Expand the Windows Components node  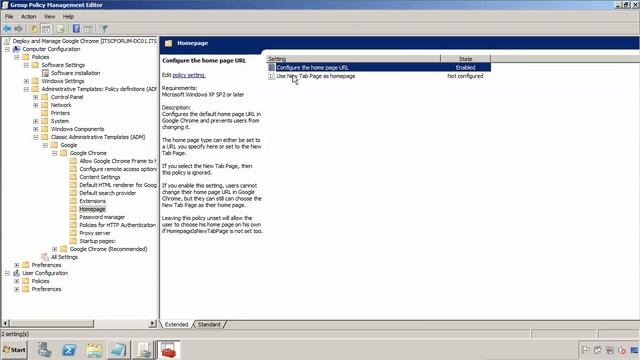point(36,129)
